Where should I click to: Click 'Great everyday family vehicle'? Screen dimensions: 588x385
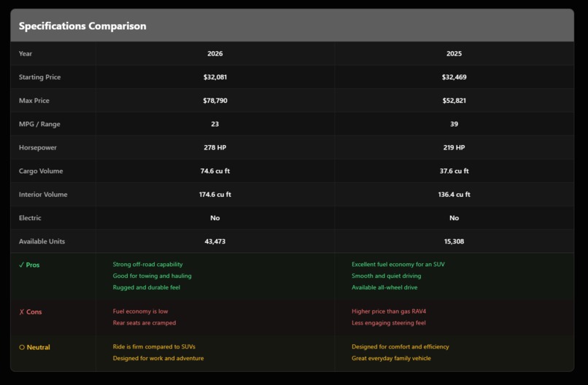click(391, 358)
